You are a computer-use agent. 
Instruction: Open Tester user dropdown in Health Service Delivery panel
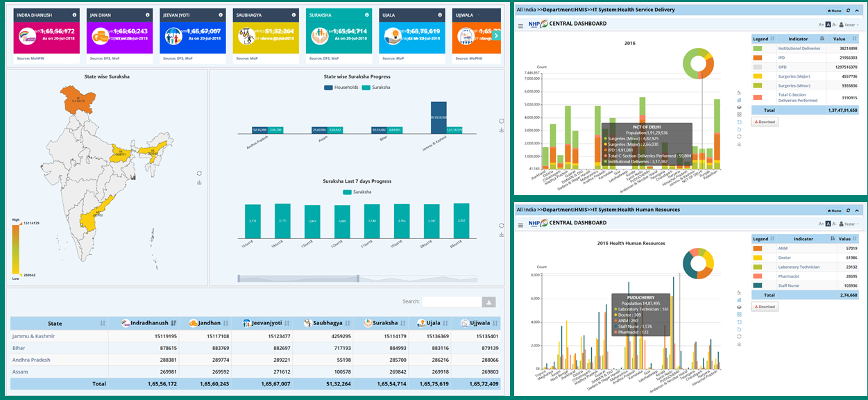click(x=848, y=24)
